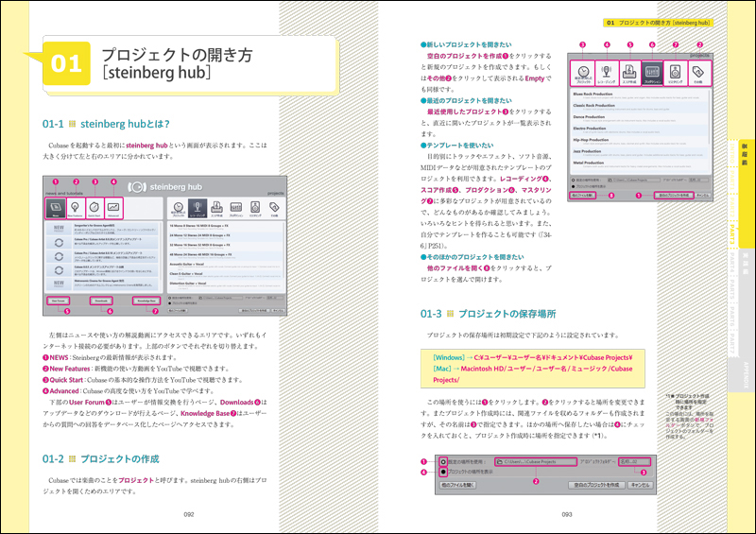Screen dimensions: 756x534
Task: Select Hip-Hop Production template
Action: coord(639,142)
